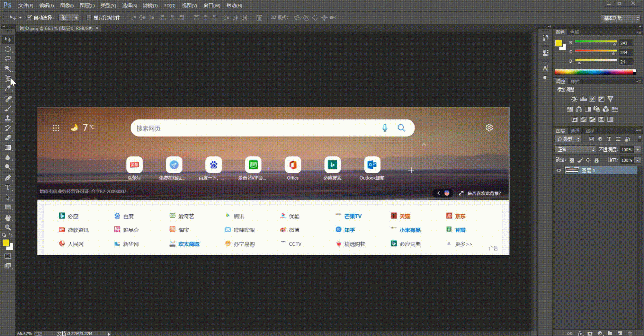Toggle lock transparent pixels icon
This screenshot has height=336, width=644.
click(572, 160)
